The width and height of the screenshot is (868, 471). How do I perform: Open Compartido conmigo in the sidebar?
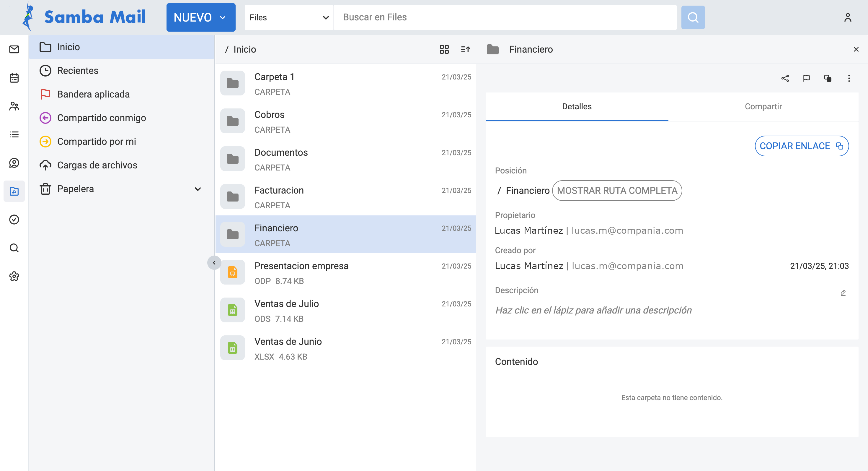[x=101, y=118]
